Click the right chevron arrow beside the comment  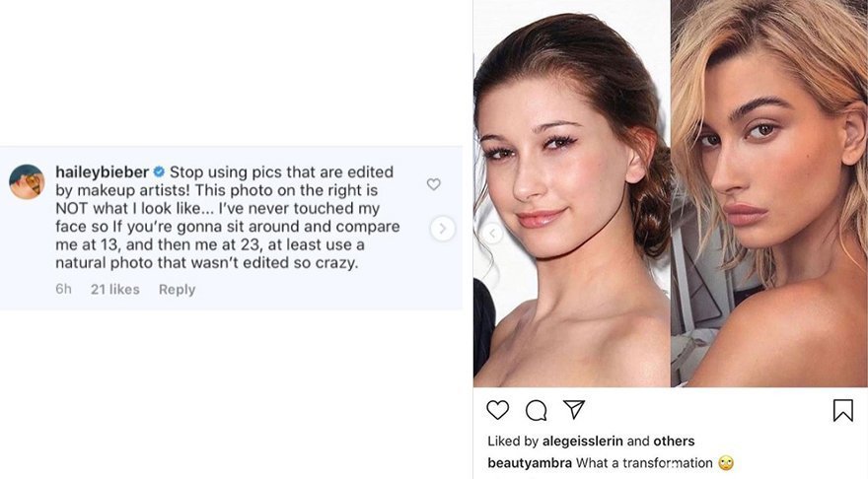point(442,229)
